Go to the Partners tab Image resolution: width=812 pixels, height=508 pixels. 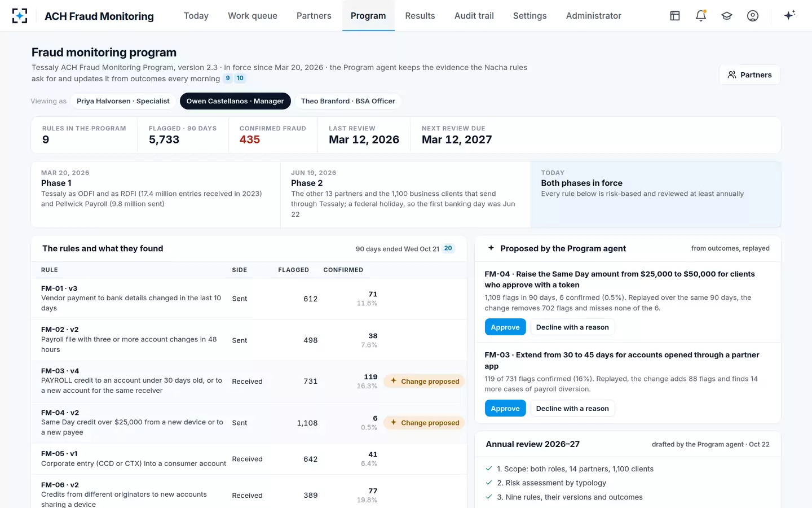coord(314,16)
